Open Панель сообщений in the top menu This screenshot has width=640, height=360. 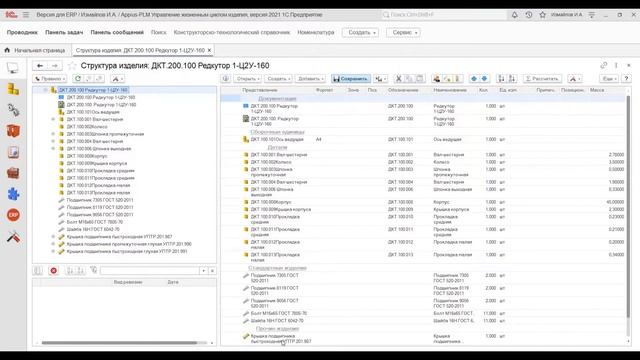click(117, 32)
